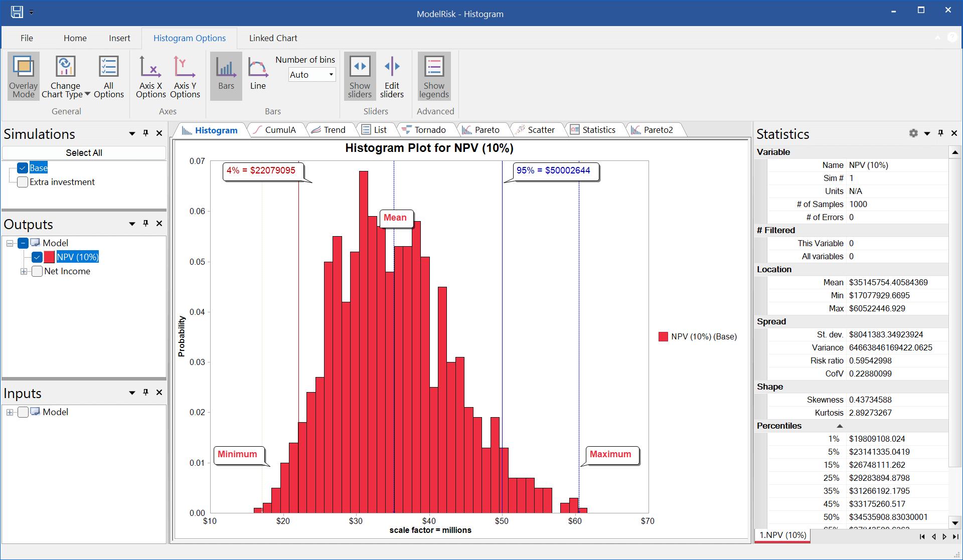Open the Number of bins dropdown

pyautogui.click(x=331, y=75)
